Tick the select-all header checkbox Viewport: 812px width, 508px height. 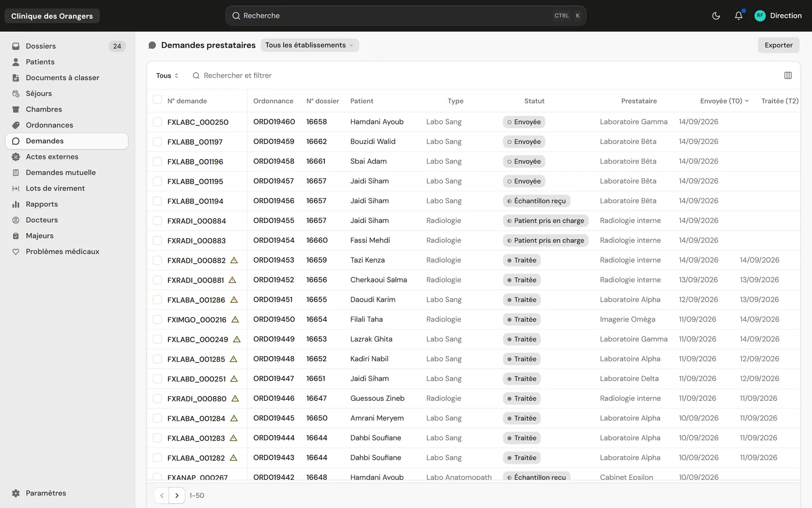157,100
